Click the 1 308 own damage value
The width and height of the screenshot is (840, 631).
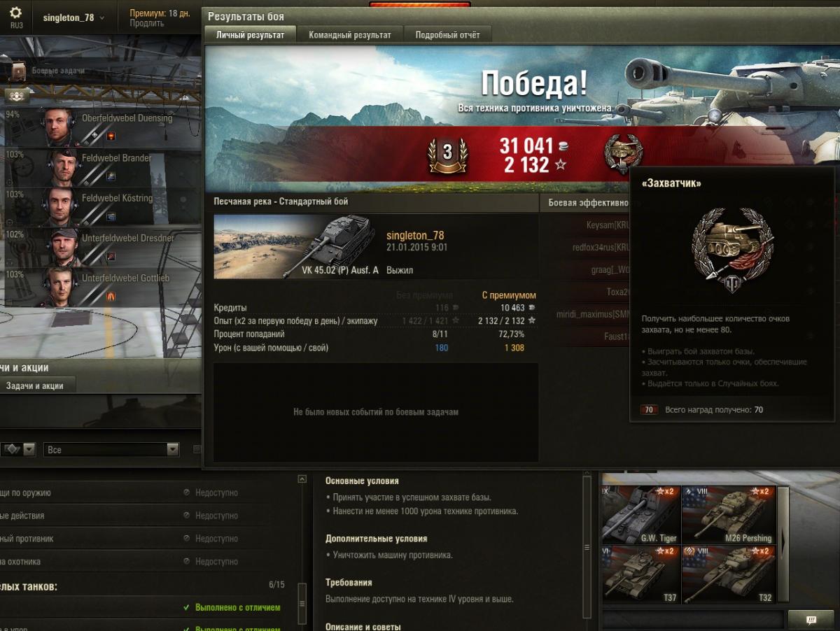pos(513,348)
